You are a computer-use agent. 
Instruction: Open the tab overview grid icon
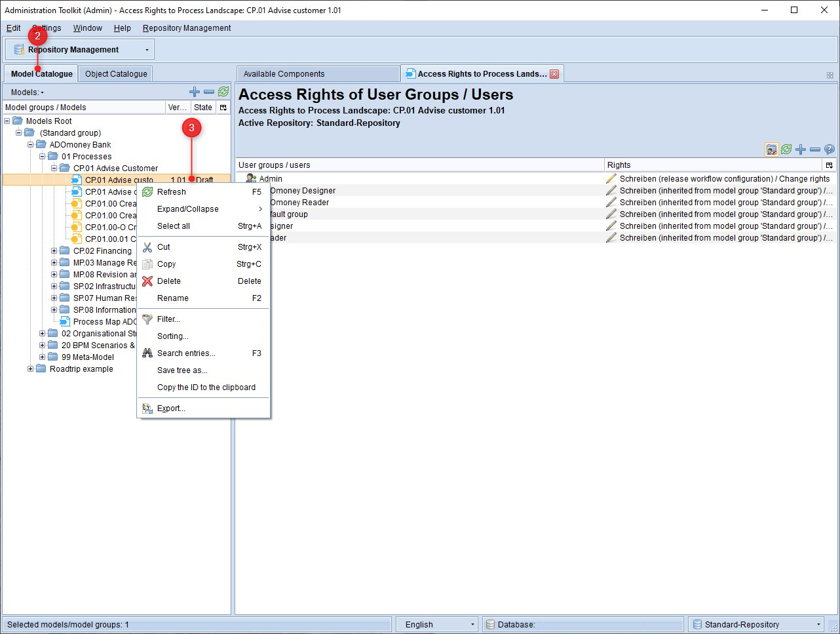point(830,75)
